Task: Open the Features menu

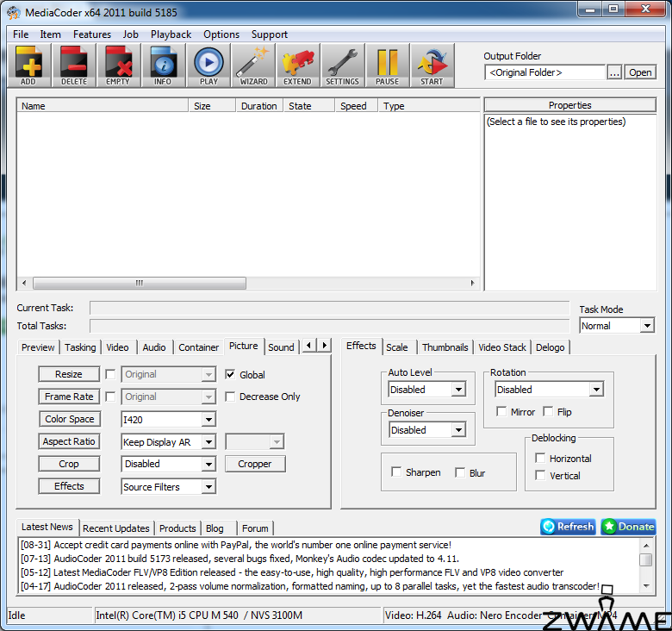Action: click(91, 34)
